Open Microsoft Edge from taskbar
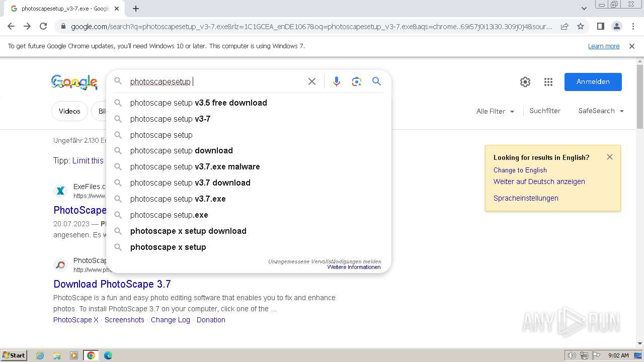The image size is (644, 362). tap(108, 355)
